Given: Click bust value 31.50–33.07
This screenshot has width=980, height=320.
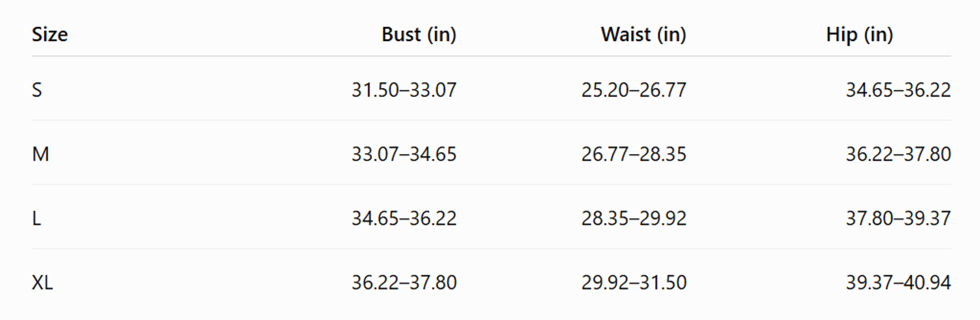Looking at the screenshot, I should tap(404, 90).
